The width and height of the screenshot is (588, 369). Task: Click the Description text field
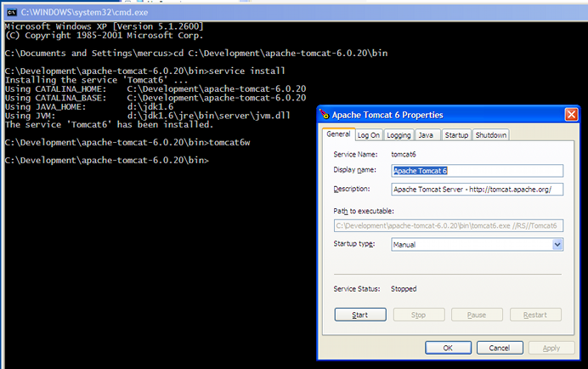tap(477, 190)
